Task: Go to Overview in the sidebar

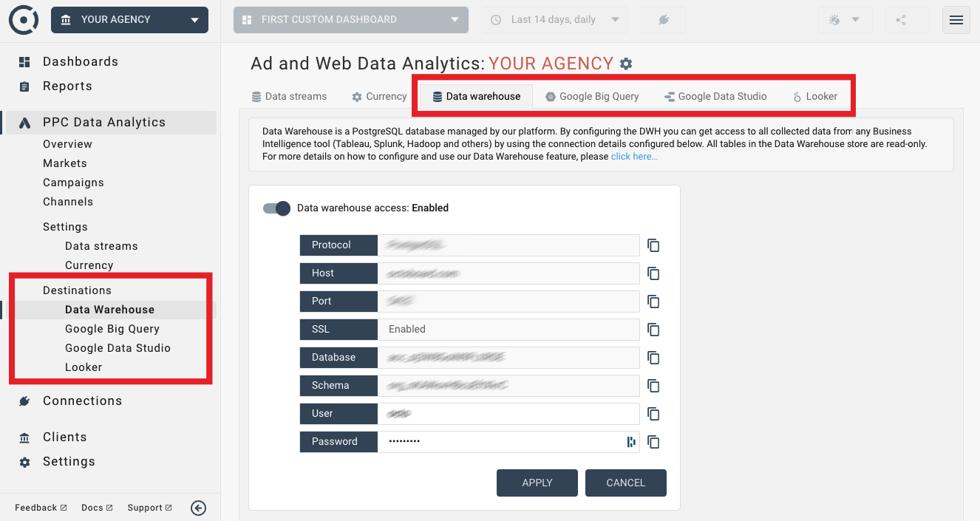Action: coord(67,144)
